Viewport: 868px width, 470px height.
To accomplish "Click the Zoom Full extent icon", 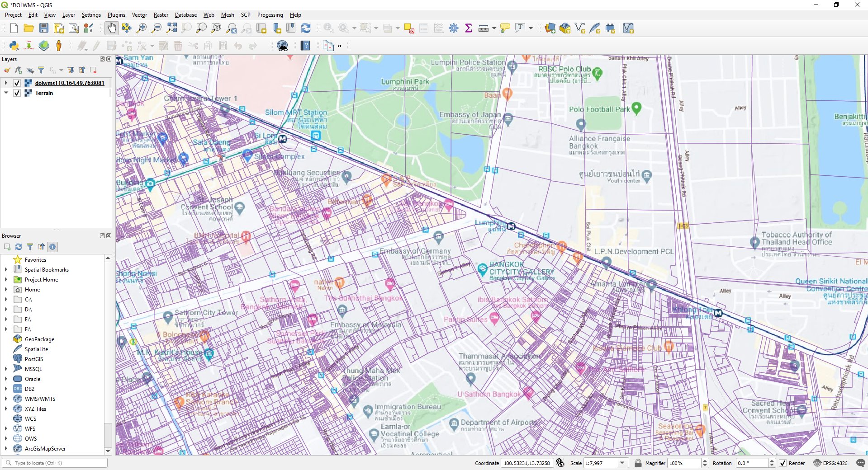I will pos(171,28).
